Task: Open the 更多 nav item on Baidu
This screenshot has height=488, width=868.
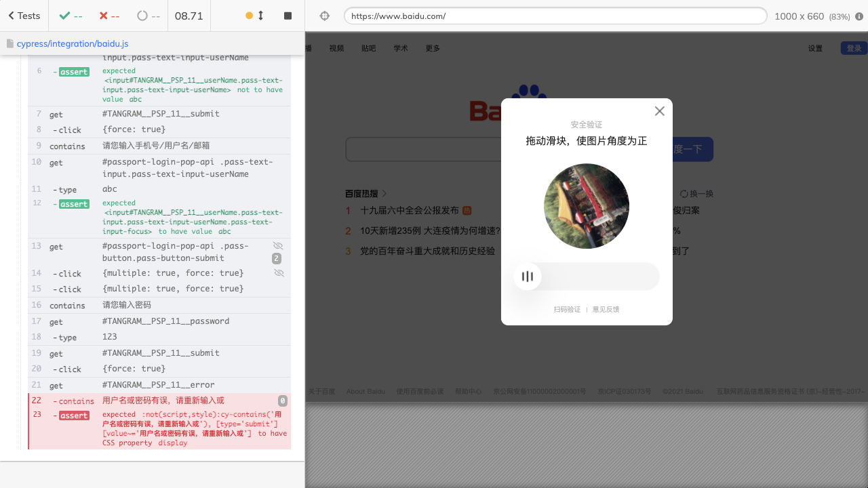Action: coord(433,48)
